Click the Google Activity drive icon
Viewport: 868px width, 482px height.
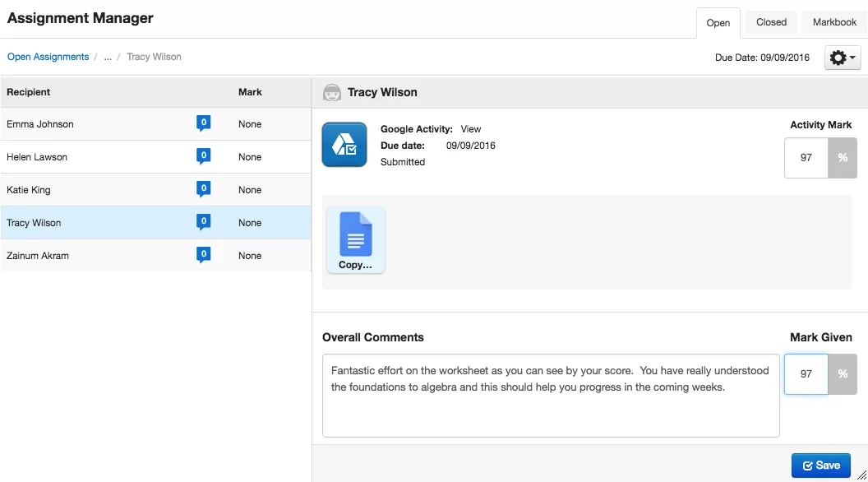click(344, 145)
